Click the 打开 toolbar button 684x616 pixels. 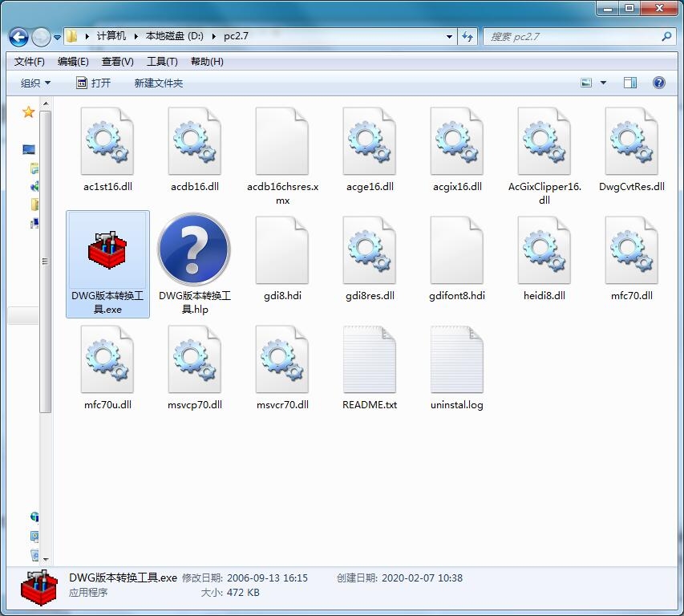point(93,83)
